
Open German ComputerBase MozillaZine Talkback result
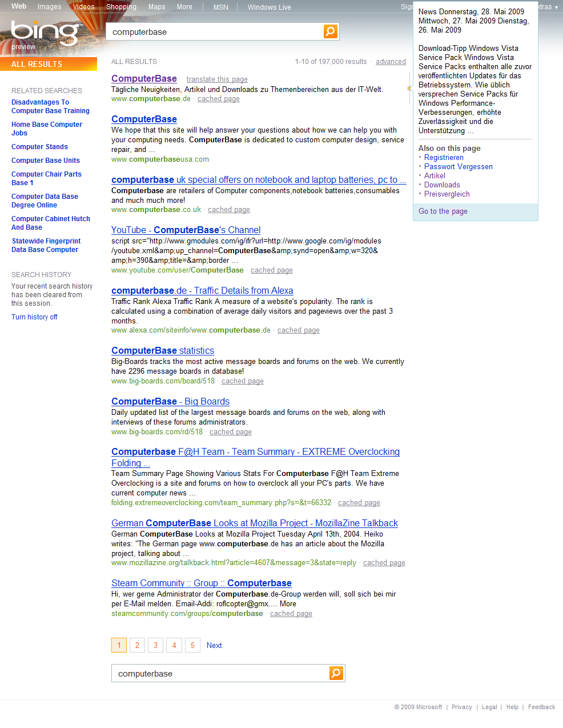255,523
